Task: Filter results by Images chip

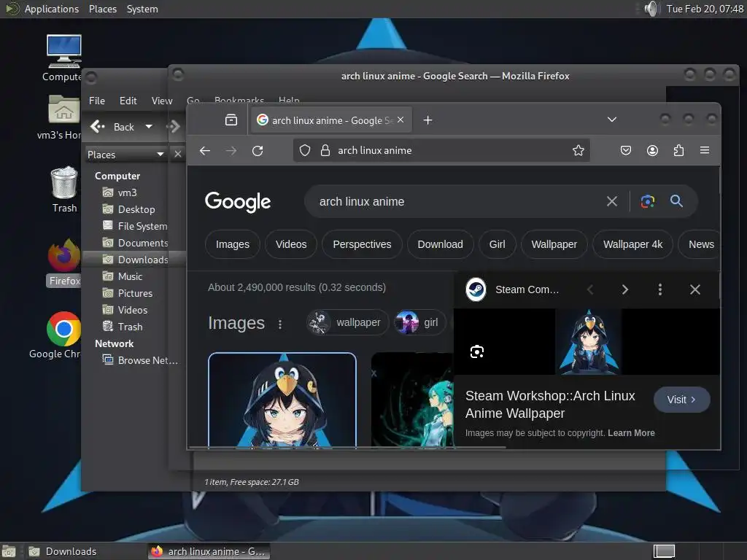Action: click(233, 244)
